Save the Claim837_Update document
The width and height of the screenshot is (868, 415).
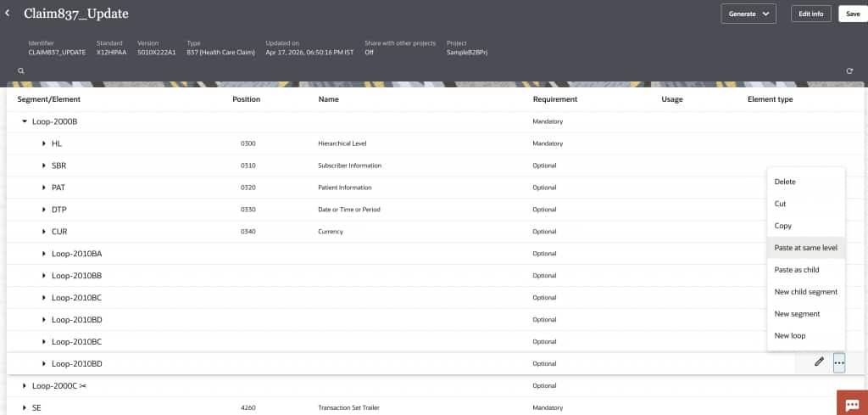853,14
